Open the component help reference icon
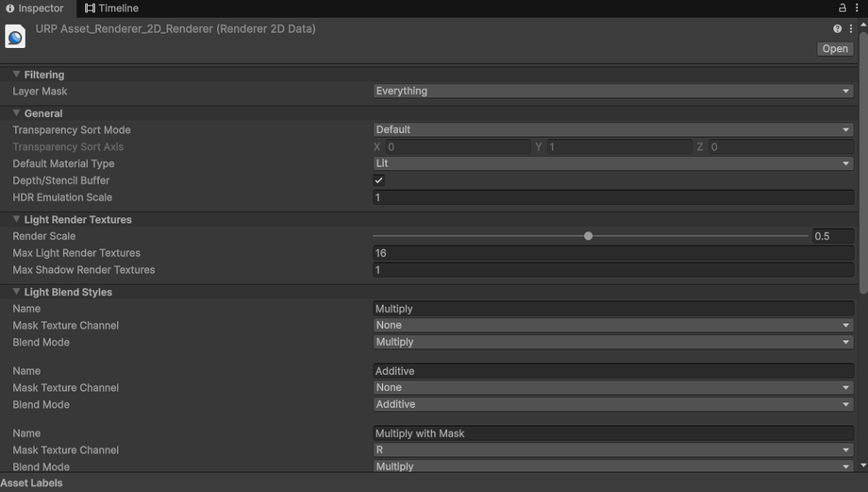The height and width of the screenshot is (492, 868). coord(837,29)
